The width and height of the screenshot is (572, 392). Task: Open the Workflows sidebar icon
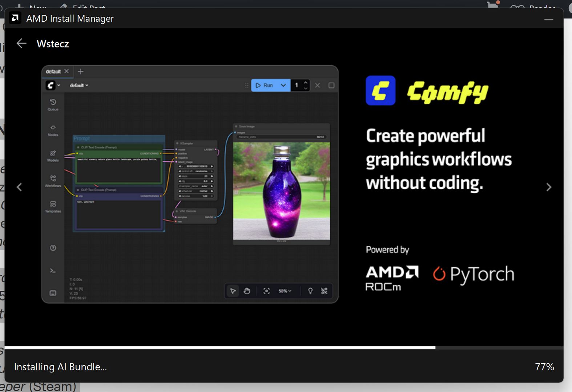click(x=53, y=181)
